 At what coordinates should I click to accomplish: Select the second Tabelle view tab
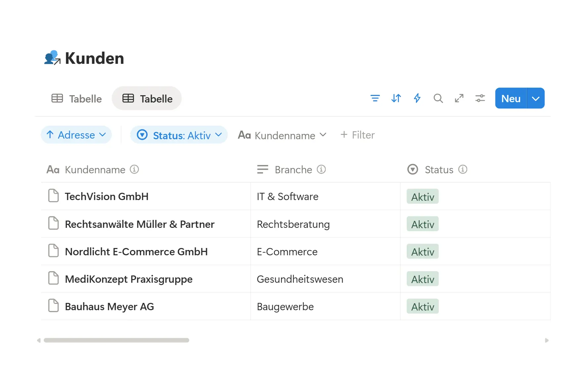[x=147, y=98]
